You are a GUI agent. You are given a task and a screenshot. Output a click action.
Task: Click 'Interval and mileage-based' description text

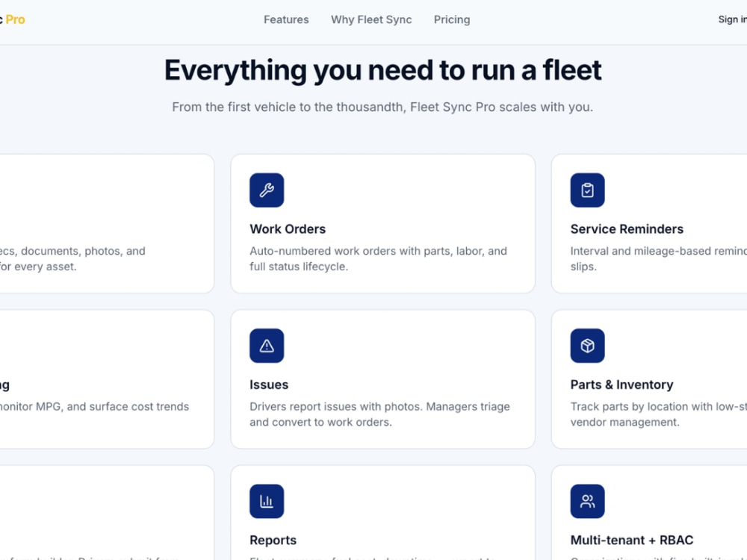pos(658,258)
